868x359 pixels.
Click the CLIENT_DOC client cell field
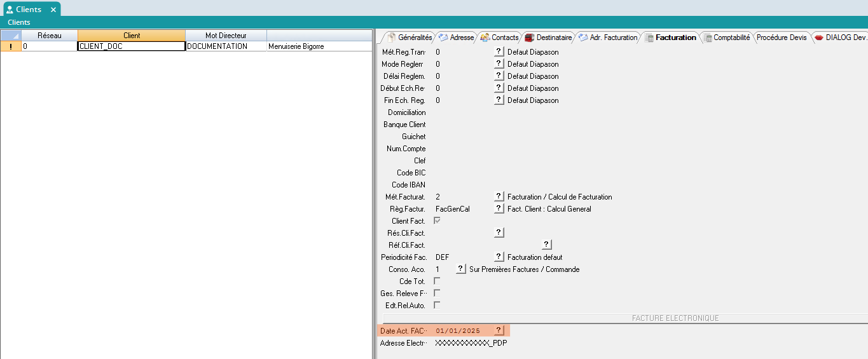131,46
